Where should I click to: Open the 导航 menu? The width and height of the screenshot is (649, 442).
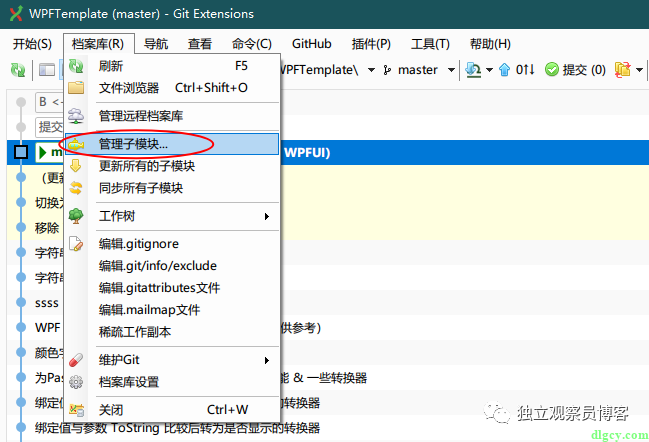point(156,44)
